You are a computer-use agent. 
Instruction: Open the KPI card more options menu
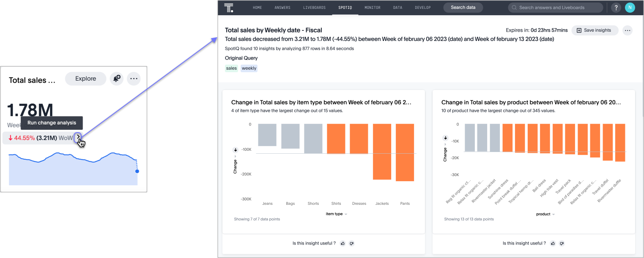tap(134, 79)
